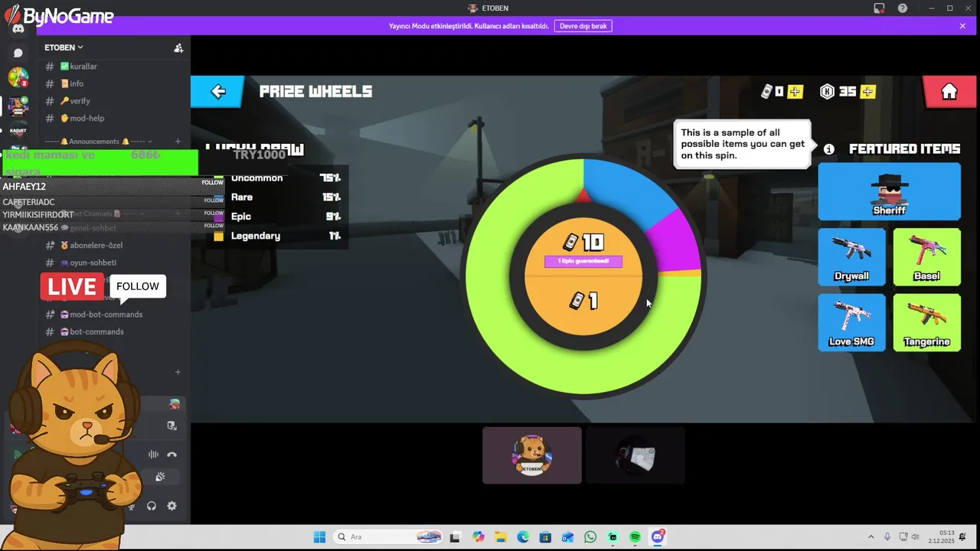The image size is (980, 551).
Task: Open the Discord help icon in title bar
Action: pyautogui.click(x=903, y=8)
